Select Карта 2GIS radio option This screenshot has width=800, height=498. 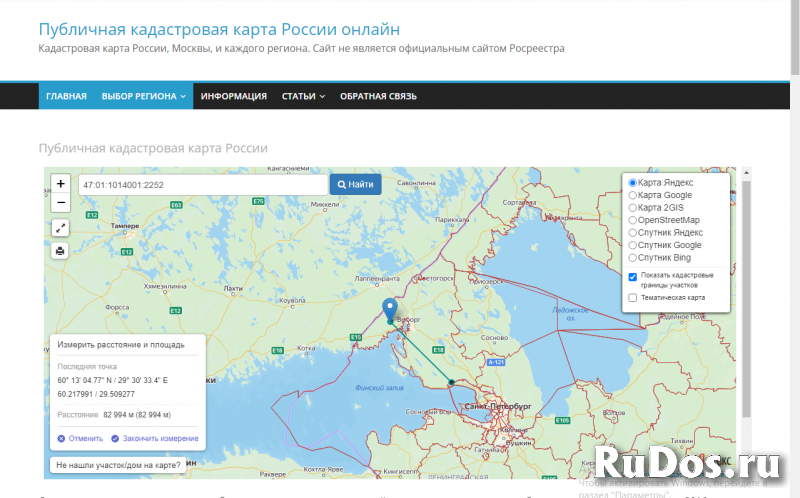coord(632,208)
